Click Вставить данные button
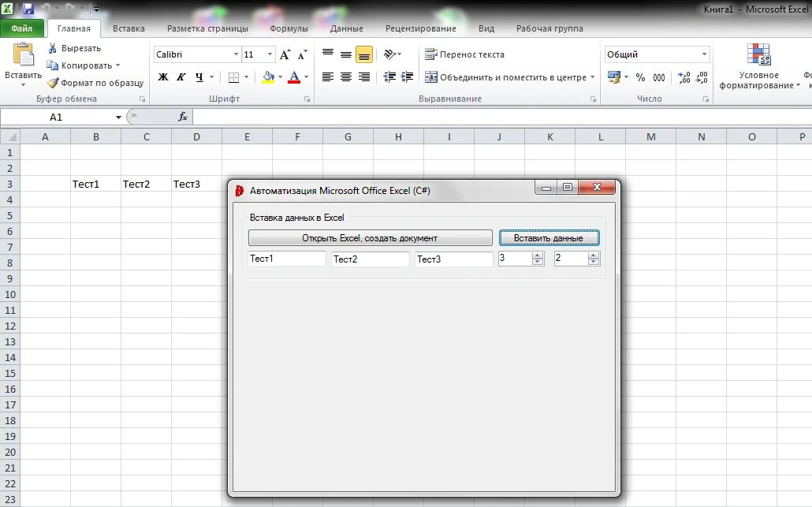Screen dimensions: 812x507 pos(549,237)
